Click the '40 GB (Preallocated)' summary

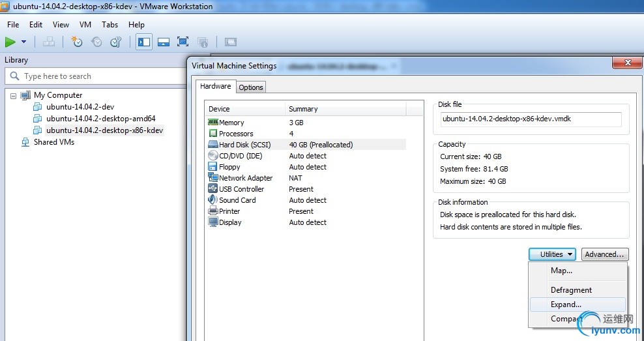tap(321, 145)
